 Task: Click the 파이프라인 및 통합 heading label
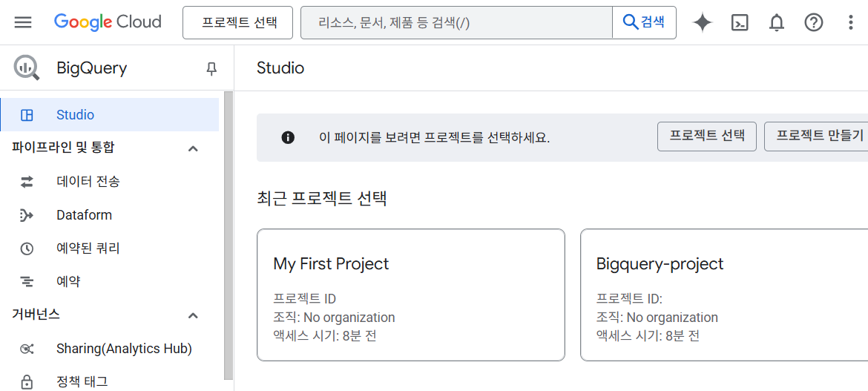(x=63, y=148)
